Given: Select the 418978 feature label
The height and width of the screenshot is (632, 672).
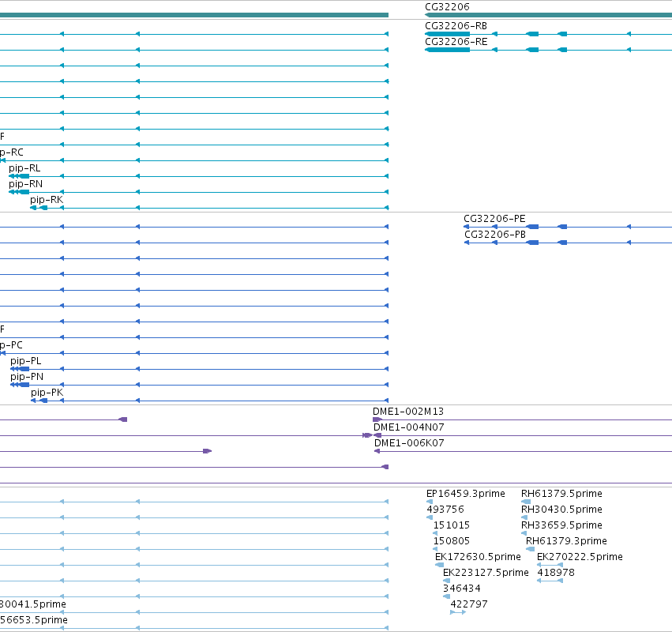Looking at the screenshot, I should click(x=556, y=573).
